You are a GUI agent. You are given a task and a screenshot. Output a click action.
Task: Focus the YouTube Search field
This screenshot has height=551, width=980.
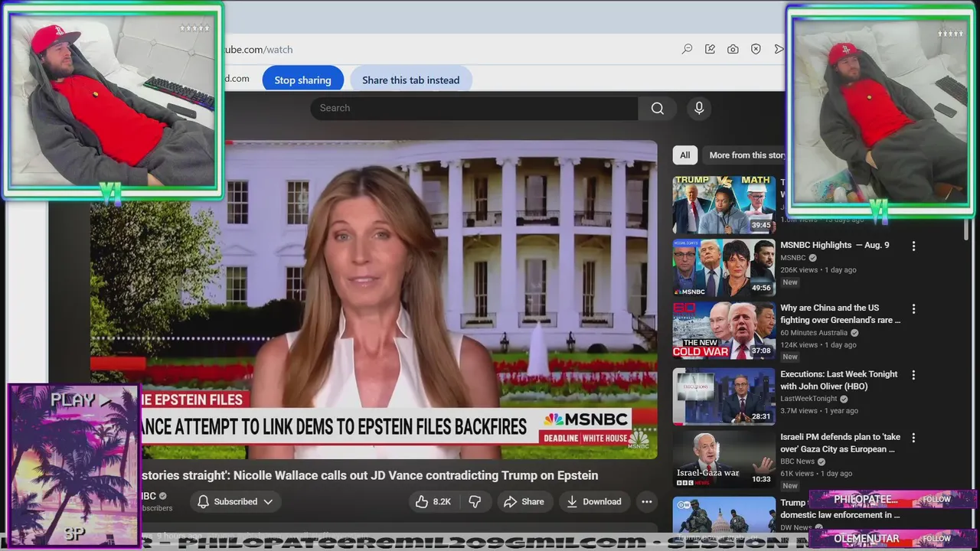point(474,108)
